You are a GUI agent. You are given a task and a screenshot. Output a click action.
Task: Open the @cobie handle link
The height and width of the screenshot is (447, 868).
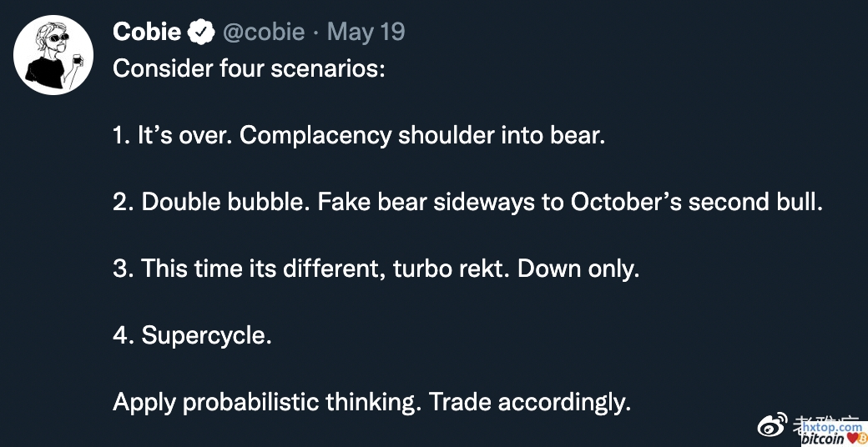pyautogui.click(x=263, y=32)
